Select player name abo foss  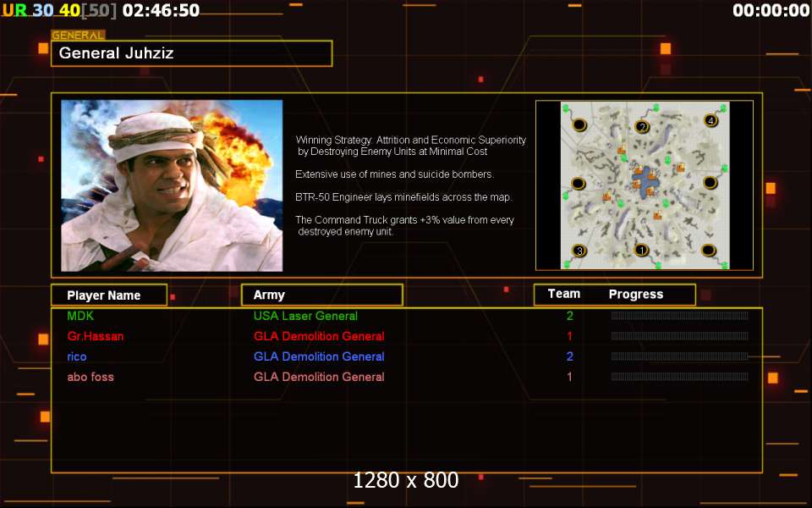91,377
